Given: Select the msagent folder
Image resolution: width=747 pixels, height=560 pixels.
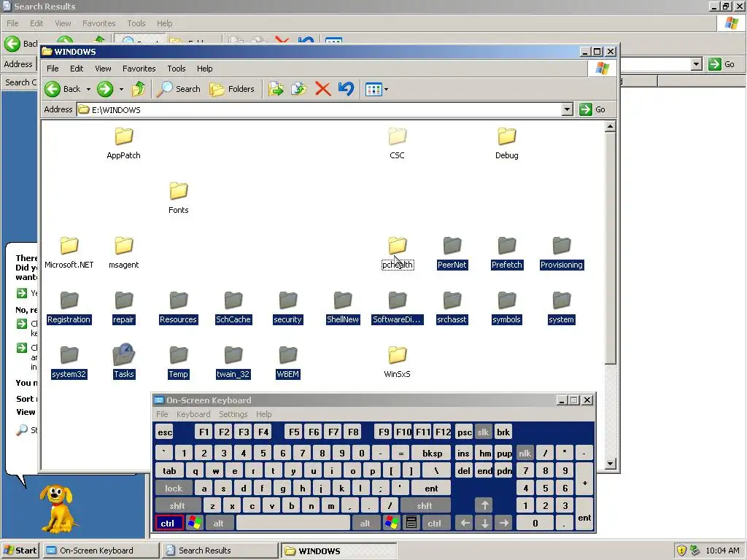Looking at the screenshot, I should (x=123, y=253).
